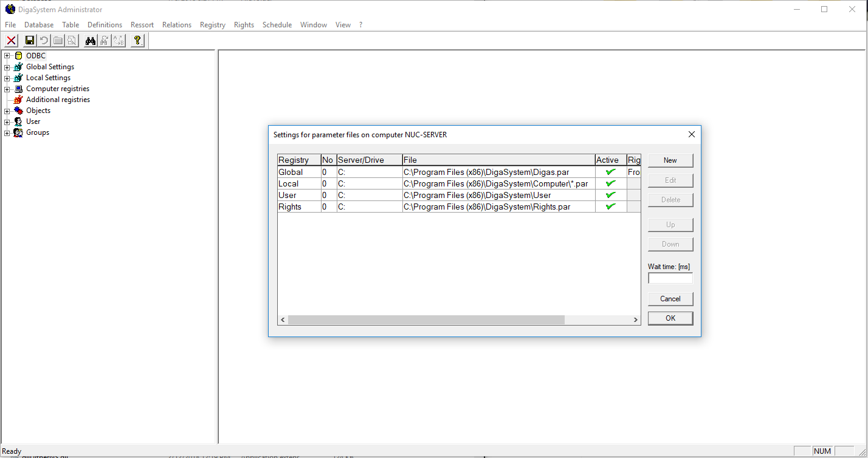Click the Wait time input field
The width and height of the screenshot is (868, 458).
click(670, 278)
